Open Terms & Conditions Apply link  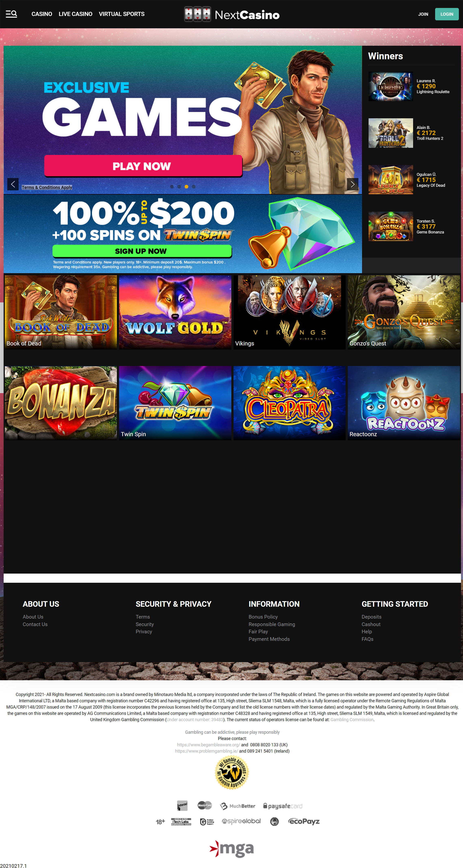pos(47,187)
